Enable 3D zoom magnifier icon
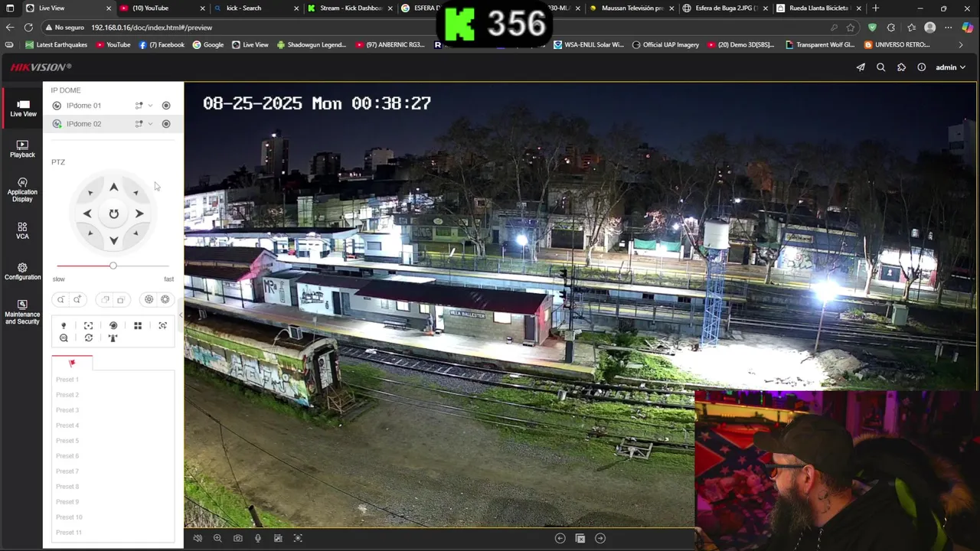This screenshot has width=980, height=551. pyautogui.click(x=64, y=337)
